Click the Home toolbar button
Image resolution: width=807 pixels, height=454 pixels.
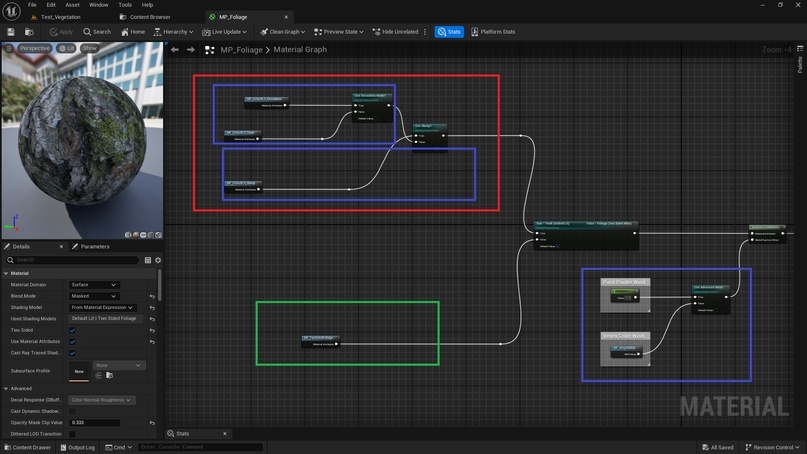pos(133,32)
